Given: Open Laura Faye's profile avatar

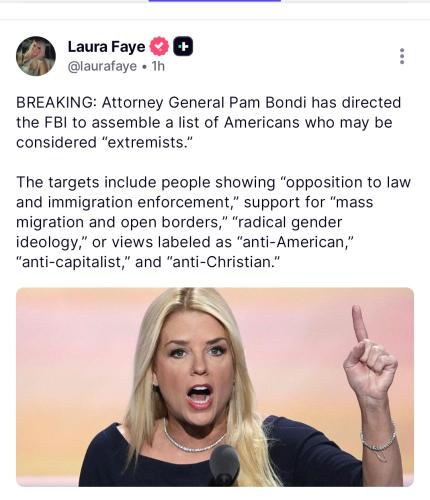Looking at the screenshot, I should click(36, 56).
